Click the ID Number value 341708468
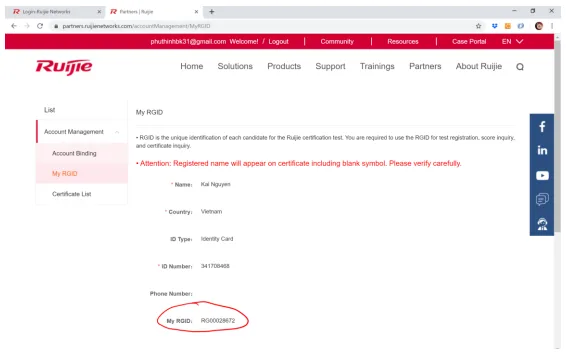 tap(215, 266)
